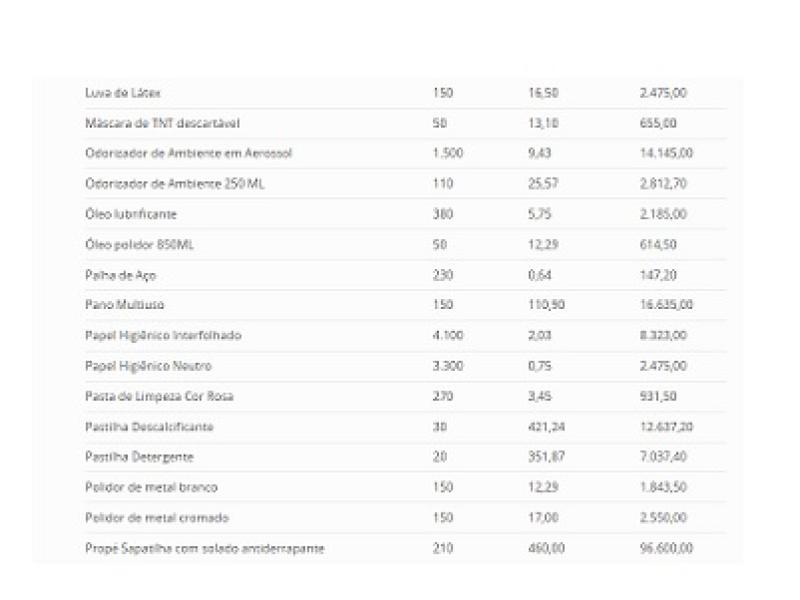Select the 4.100 quantity cell
The image size is (800, 600).
click(447, 335)
